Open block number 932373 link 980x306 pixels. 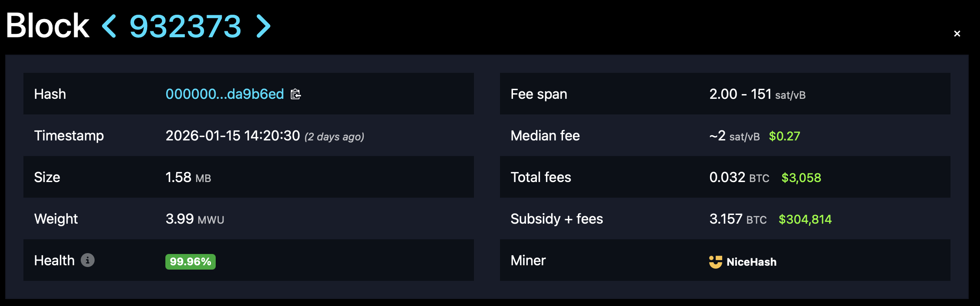(x=185, y=26)
